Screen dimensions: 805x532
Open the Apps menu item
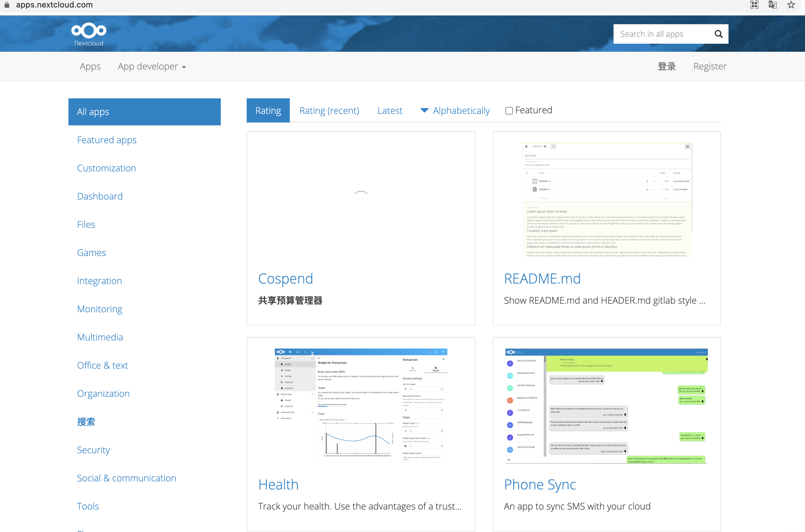(90, 66)
